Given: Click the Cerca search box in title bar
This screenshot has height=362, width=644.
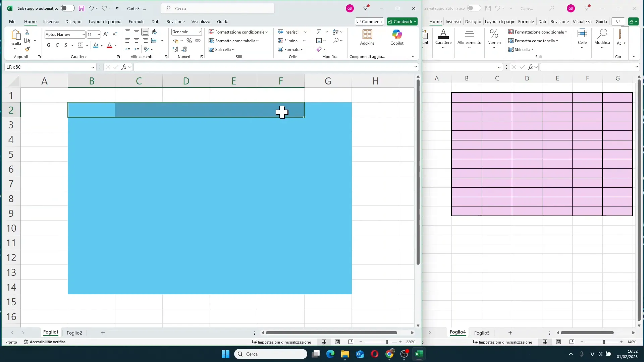Looking at the screenshot, I should tap(218, 8).
